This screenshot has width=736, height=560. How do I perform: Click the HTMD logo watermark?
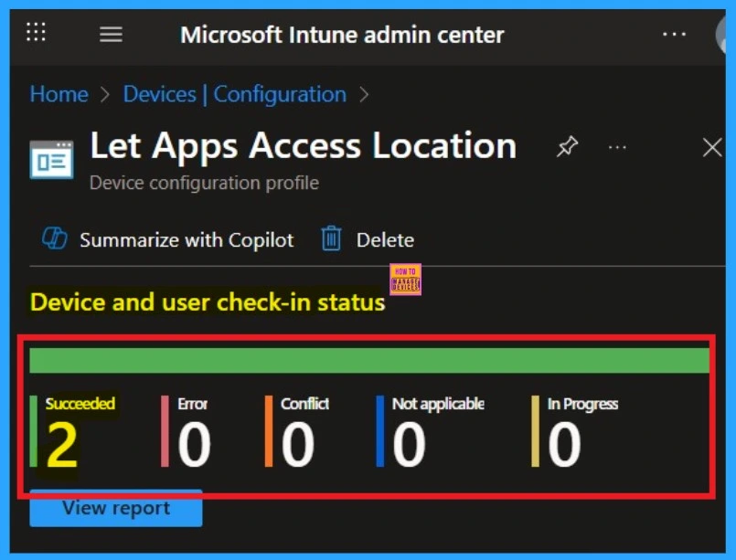pyautogui.click(x=405, y=279)
